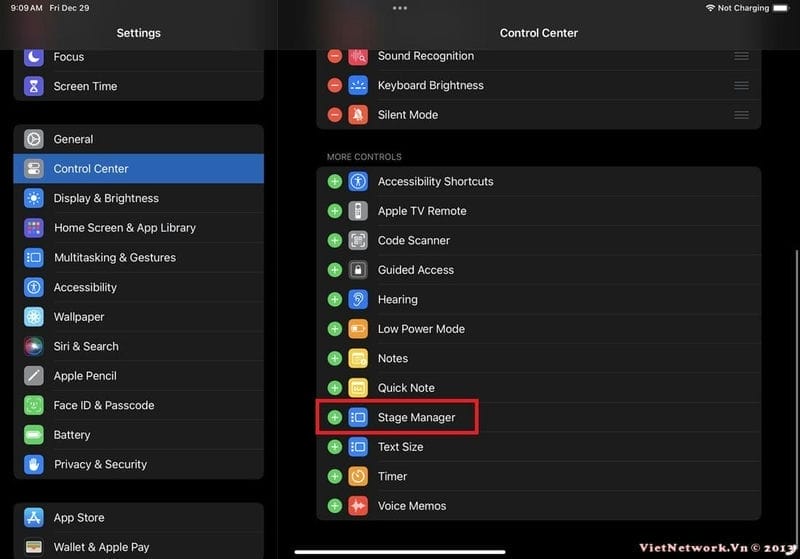Tap the Code Scanner icon
Image resolution: width=800 pixels, height=559 pixels.
click(x=358, y=240)
